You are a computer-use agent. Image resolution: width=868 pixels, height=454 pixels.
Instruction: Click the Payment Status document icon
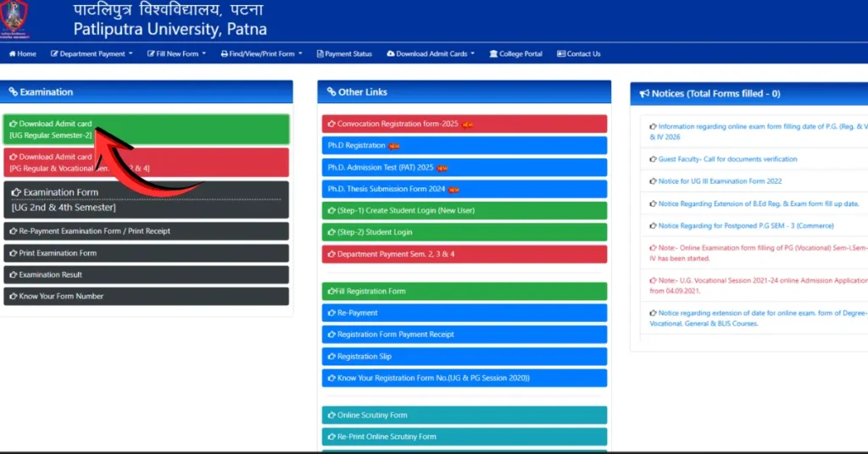[320, 53]
